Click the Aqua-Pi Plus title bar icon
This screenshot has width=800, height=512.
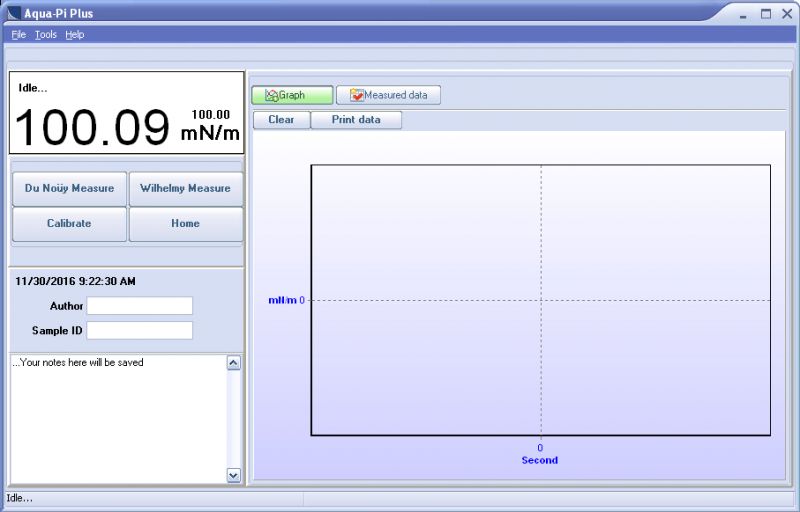pyautogui.click(x=14, y=13)
